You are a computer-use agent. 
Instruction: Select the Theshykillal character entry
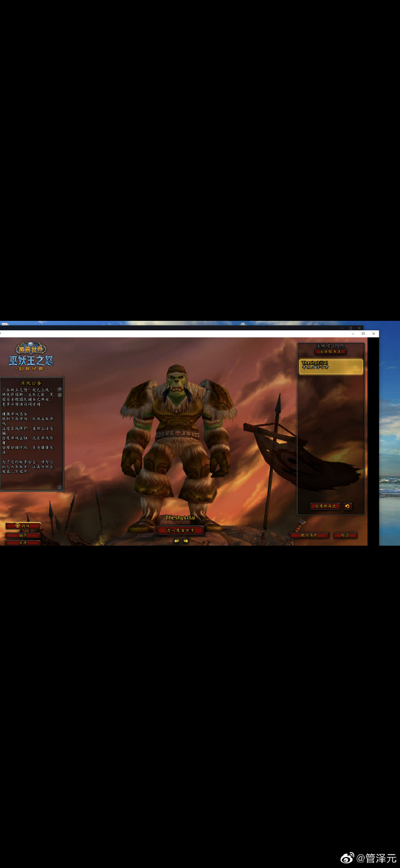pyautogui.click(x=331, y=366)
